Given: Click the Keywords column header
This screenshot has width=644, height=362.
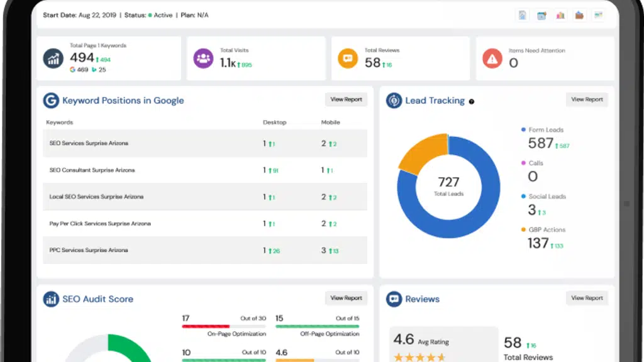Looking at the screenshot, I should [60, 123].
